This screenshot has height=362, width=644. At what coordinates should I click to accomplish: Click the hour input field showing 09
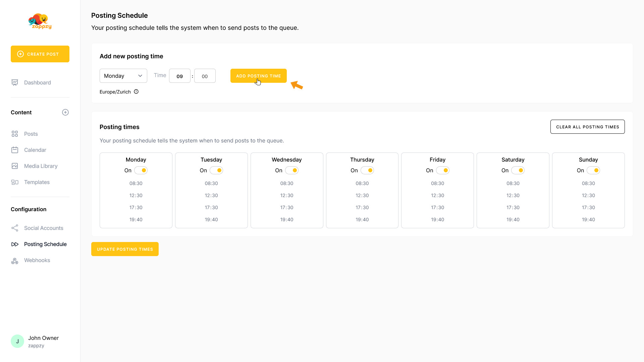179,76
